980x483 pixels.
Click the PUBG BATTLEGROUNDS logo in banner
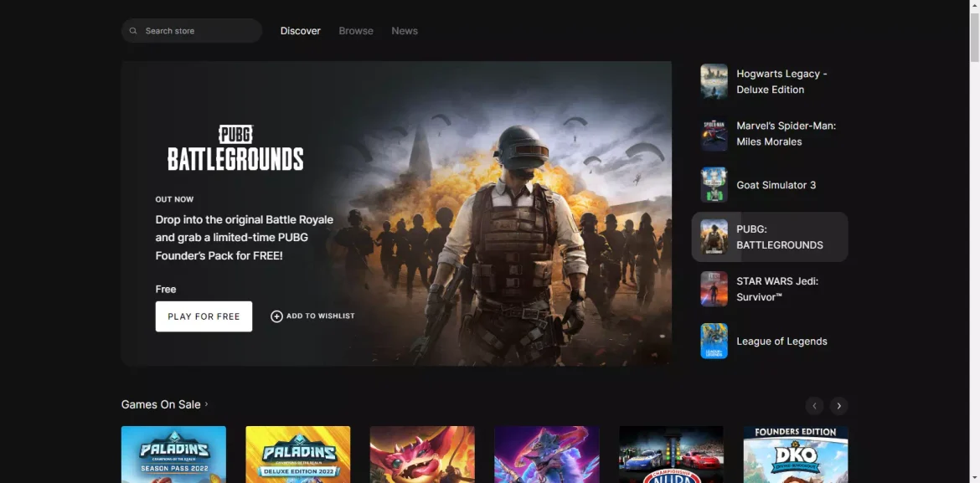click(x=235, y=148)
